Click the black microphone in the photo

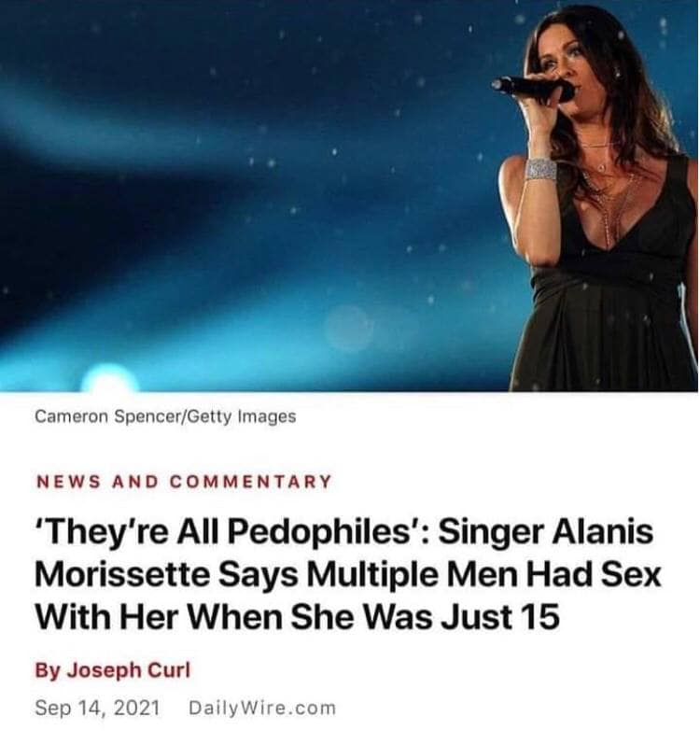(533, 88)
